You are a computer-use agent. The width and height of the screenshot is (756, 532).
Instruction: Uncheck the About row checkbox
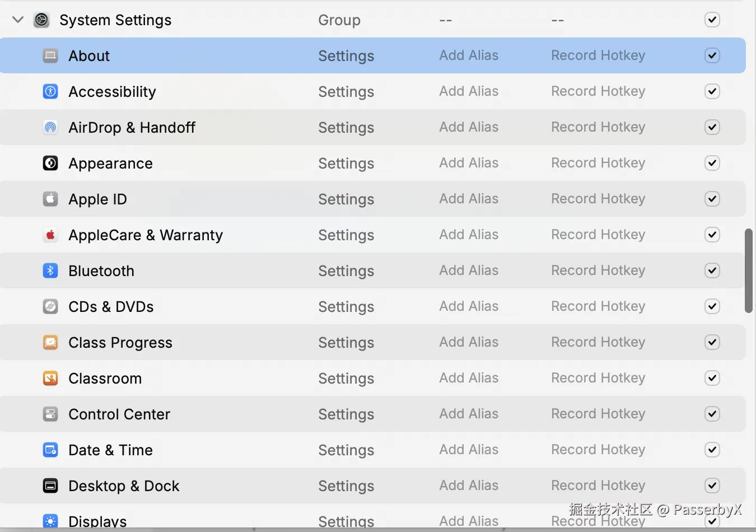click(712, 55)
